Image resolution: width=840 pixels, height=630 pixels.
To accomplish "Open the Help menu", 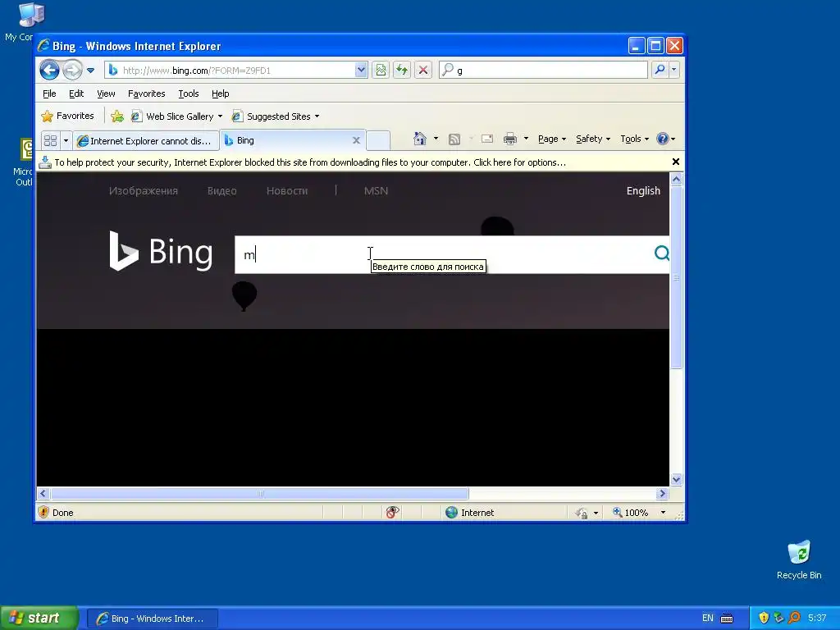I will tap(220, 94).
